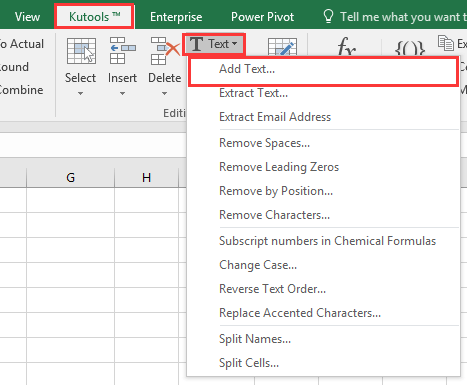Open the Kutools tab

[x=94, y=16]
